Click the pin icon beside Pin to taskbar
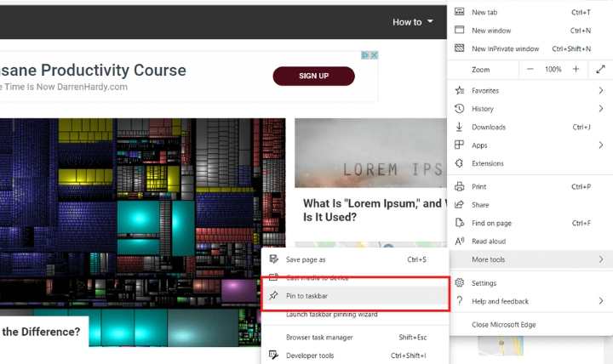613x364 pixels. 273,296
